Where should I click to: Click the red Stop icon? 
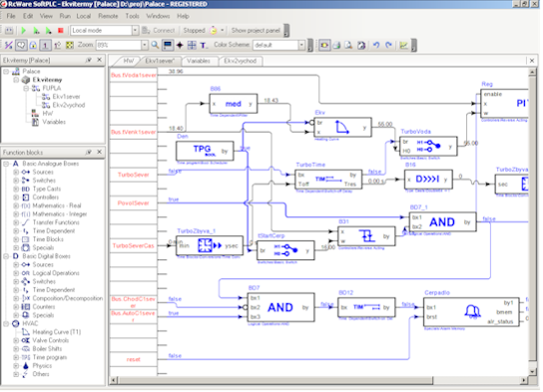(61, 31)
